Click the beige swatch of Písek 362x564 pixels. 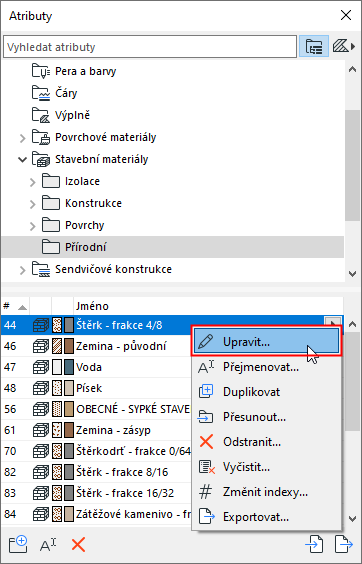(x=69, y=388)
